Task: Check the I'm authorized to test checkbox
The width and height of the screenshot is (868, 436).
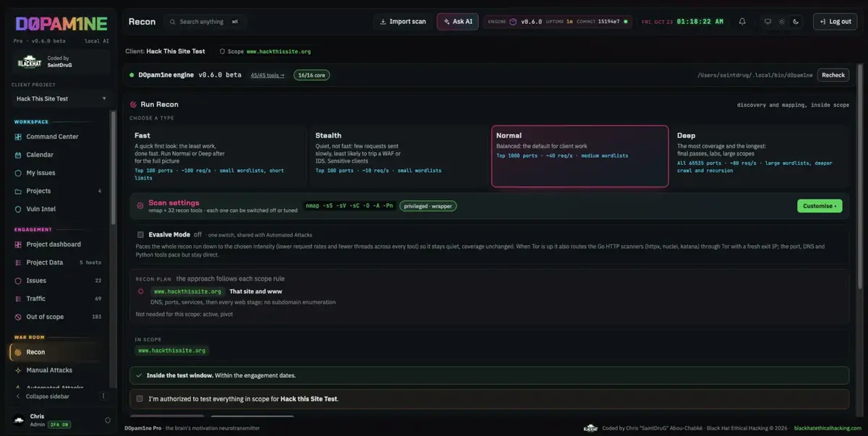Action: (140, 398)
